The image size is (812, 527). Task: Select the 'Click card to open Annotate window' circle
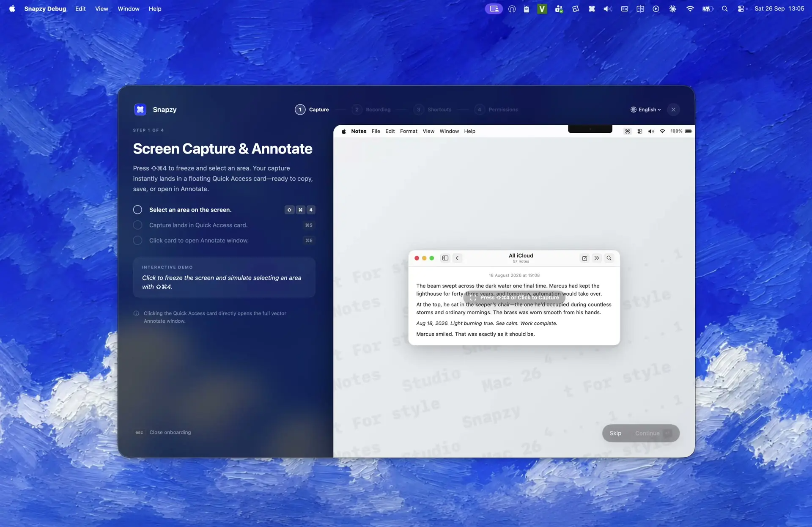click(x=137, y=240)
